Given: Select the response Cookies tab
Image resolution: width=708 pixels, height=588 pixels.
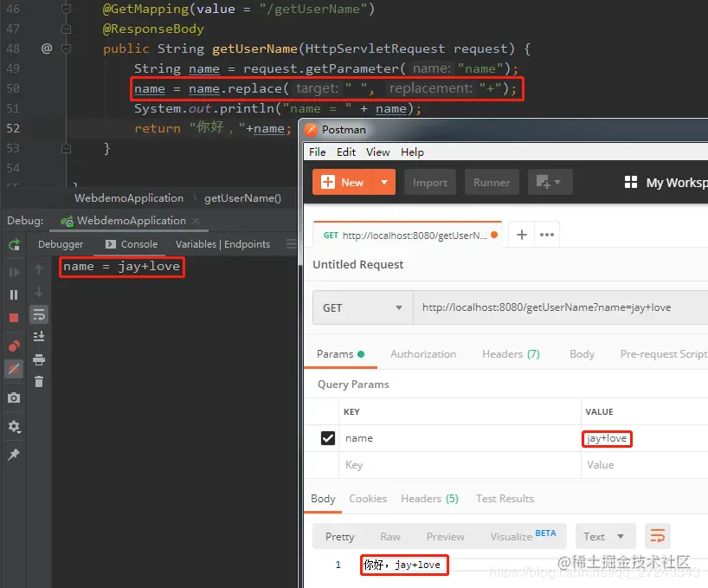Looking at the screenshot, I should [x=368, y=499].
